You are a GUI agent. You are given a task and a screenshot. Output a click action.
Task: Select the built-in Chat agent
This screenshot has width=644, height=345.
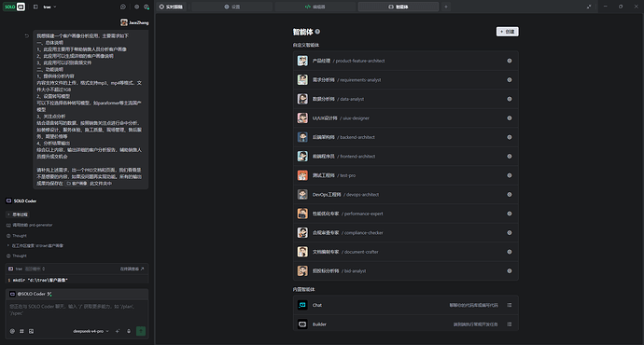(x=406, y=305)
